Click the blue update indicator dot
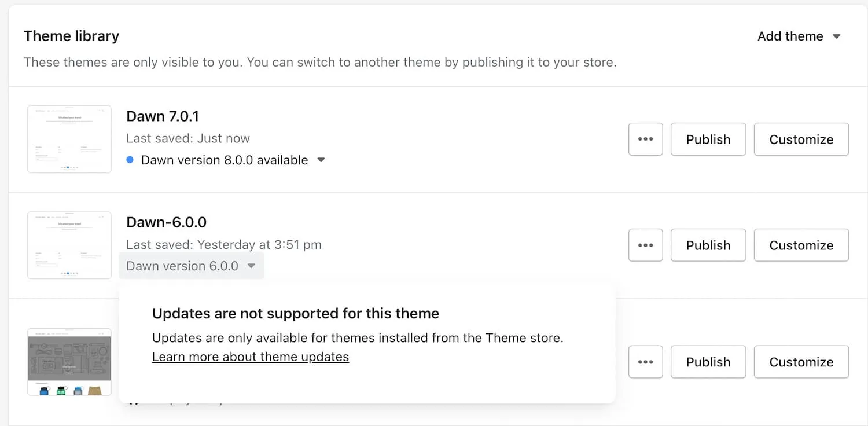This screenshot has height=426, width=868. pos(130,160)
